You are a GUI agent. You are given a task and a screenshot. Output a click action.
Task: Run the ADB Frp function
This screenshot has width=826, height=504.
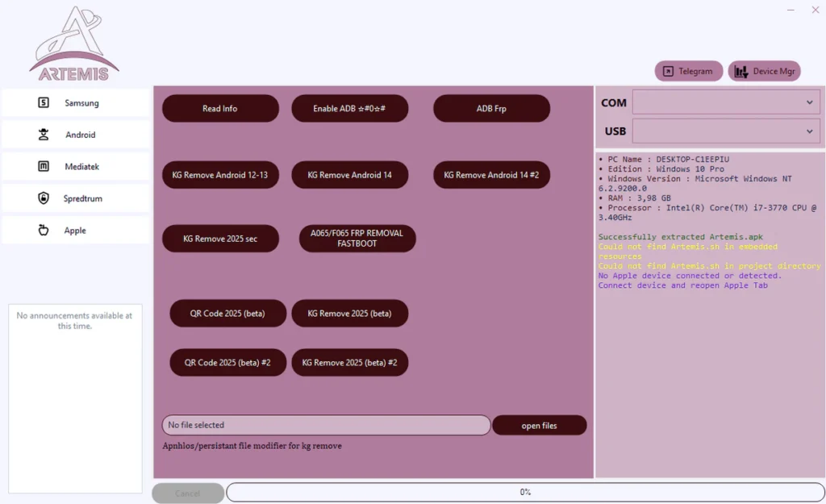[x=491, y=109]
